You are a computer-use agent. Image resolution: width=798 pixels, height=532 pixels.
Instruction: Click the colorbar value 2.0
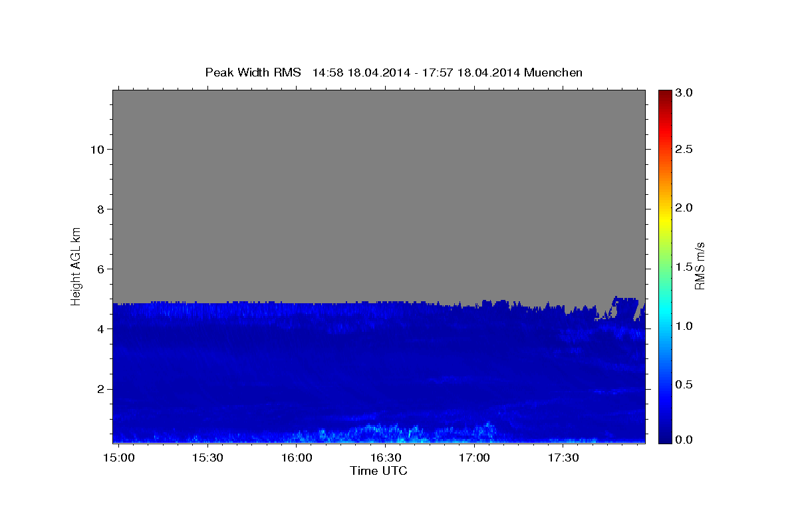point(684,207)
